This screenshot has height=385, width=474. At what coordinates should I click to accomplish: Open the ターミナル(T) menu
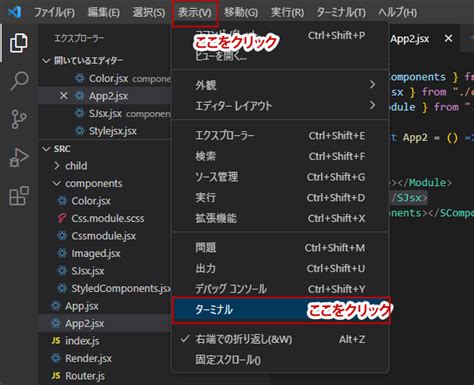click(x=341, y=13)
